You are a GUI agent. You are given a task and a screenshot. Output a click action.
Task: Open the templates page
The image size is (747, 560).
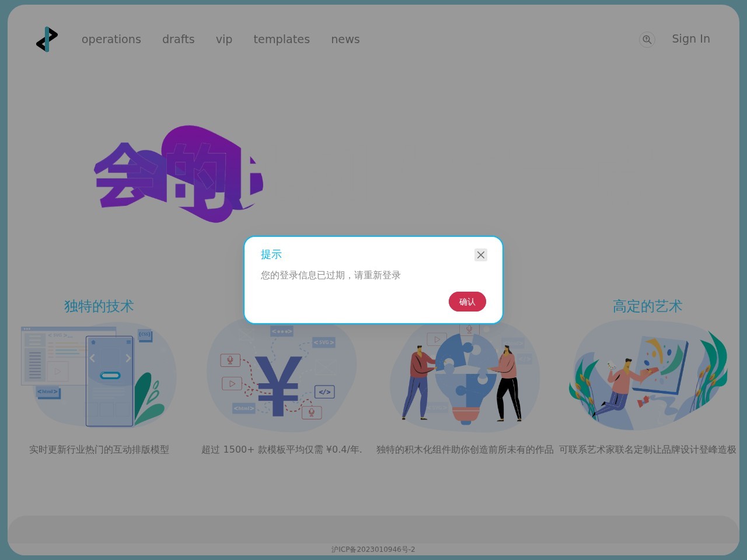(282, 39)
